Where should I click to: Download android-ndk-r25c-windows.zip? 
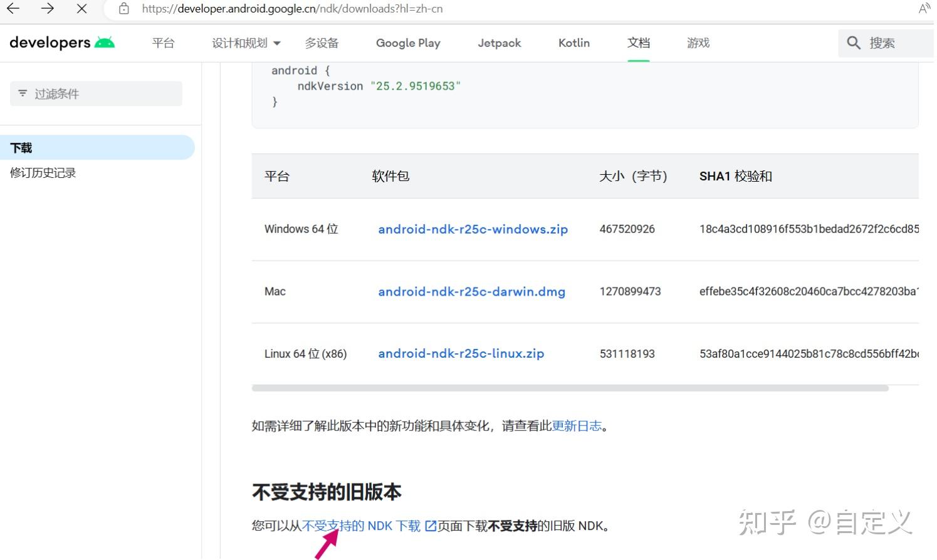point(473,229)
